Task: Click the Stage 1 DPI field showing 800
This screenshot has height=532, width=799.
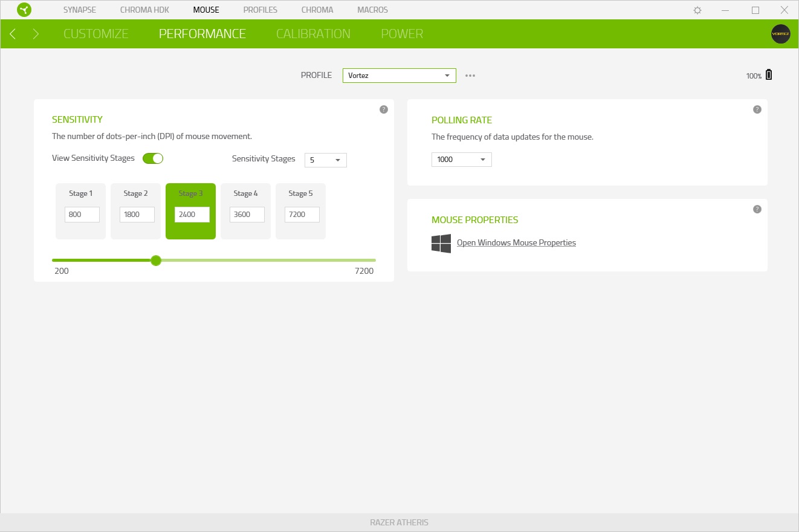Action: point(82,215)
